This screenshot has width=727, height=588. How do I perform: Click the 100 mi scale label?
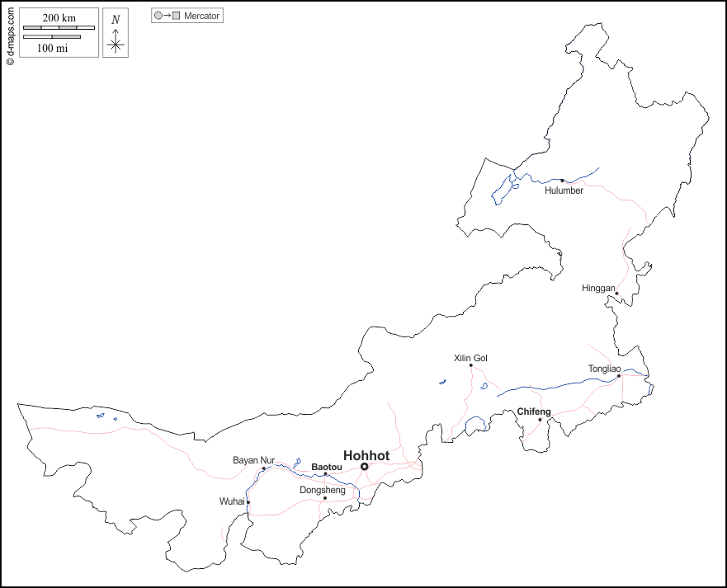53,49
